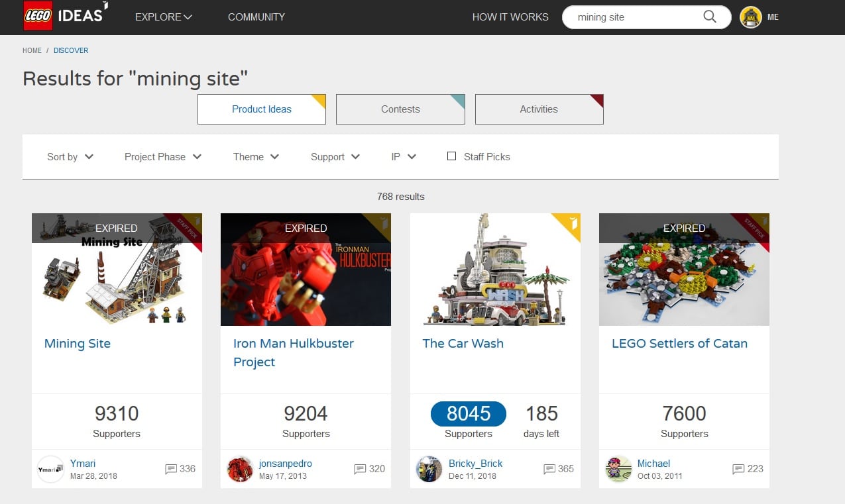Click the Oct 03, 2011 date
Screen dimensions: 845x504
pyautogui.click(x=660, y=476)
